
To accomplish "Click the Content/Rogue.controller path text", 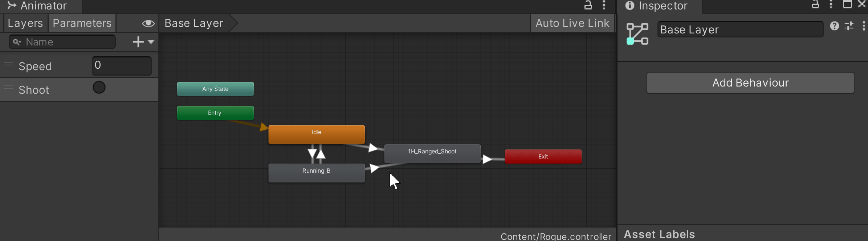I will pyautogui.click(x=556, y=237).
